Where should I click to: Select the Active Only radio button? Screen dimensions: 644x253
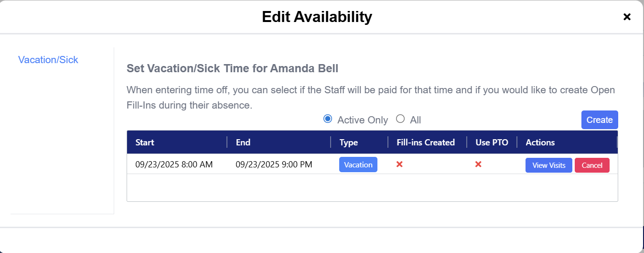coord(328,119)
